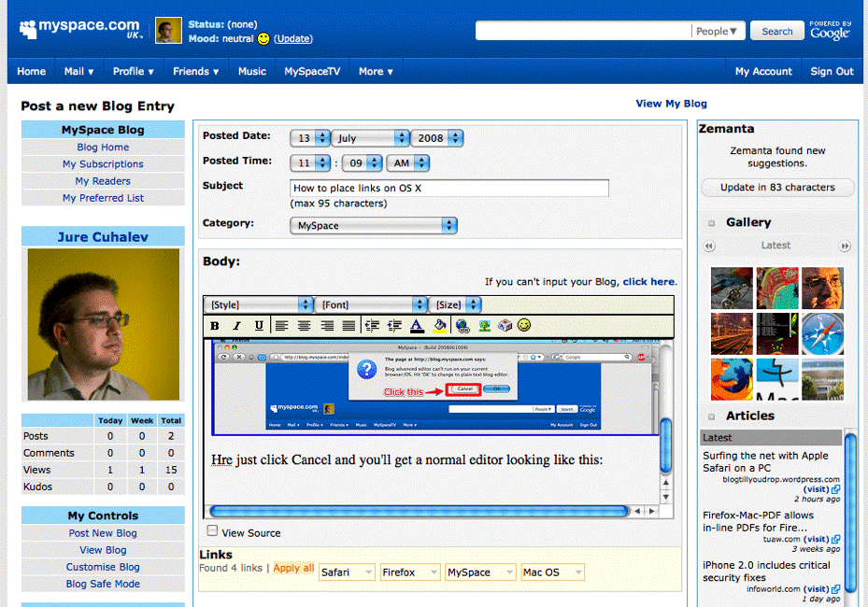
Task: Open the Friends menu
Action: [195, 71]
